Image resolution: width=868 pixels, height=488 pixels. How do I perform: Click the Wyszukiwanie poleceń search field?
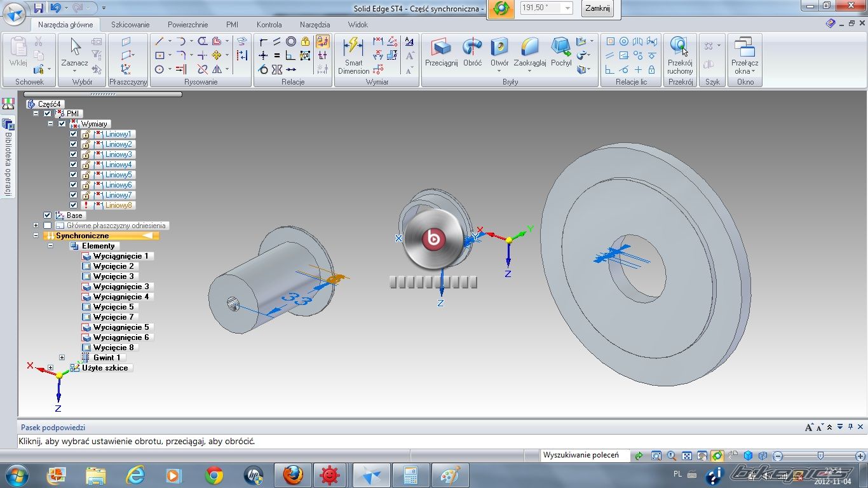coord(585,455)
